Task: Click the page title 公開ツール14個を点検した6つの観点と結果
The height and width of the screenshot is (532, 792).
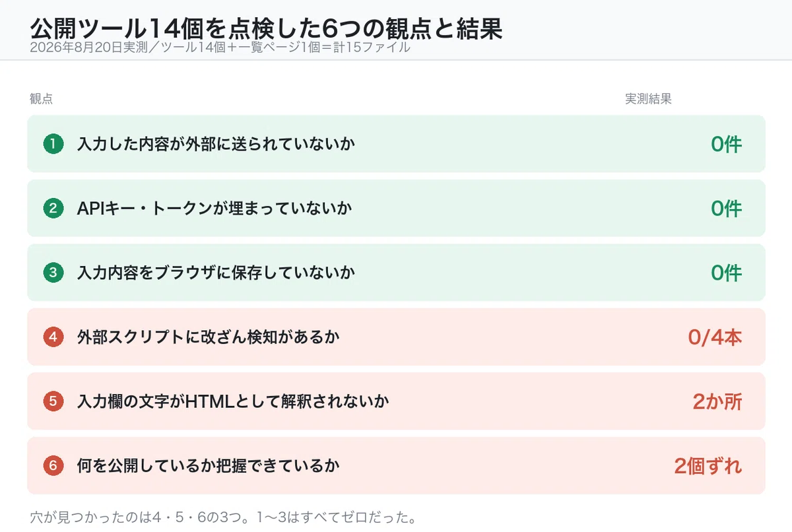Action: coord(267,28)
